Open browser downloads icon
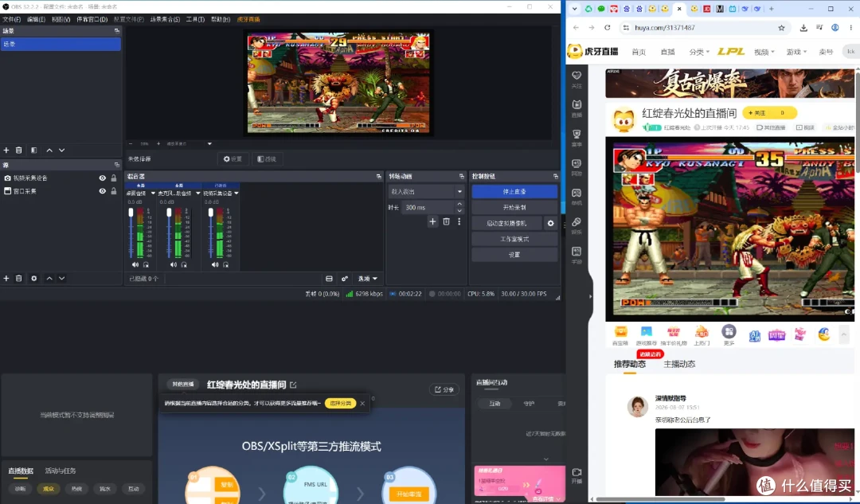 point(803,27)
